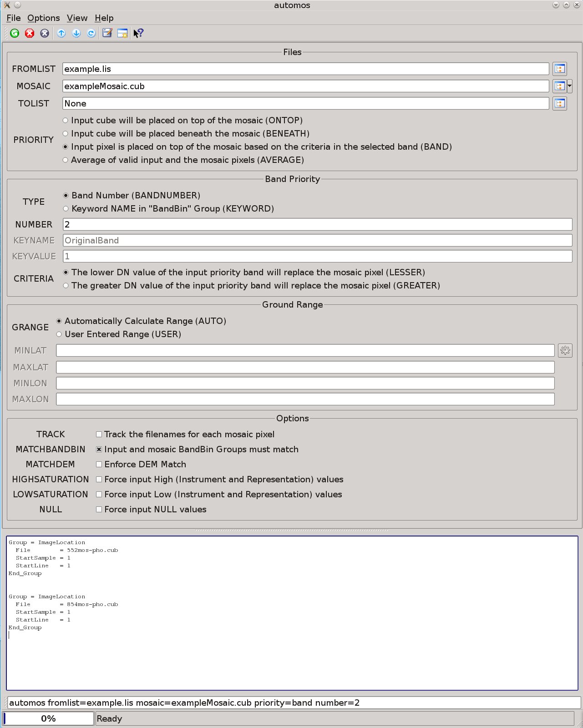The width and height of the screenshot is (583, 728).
Task: Expand the MOSAIC field dropdown arrow
Action: coord(570,86)
